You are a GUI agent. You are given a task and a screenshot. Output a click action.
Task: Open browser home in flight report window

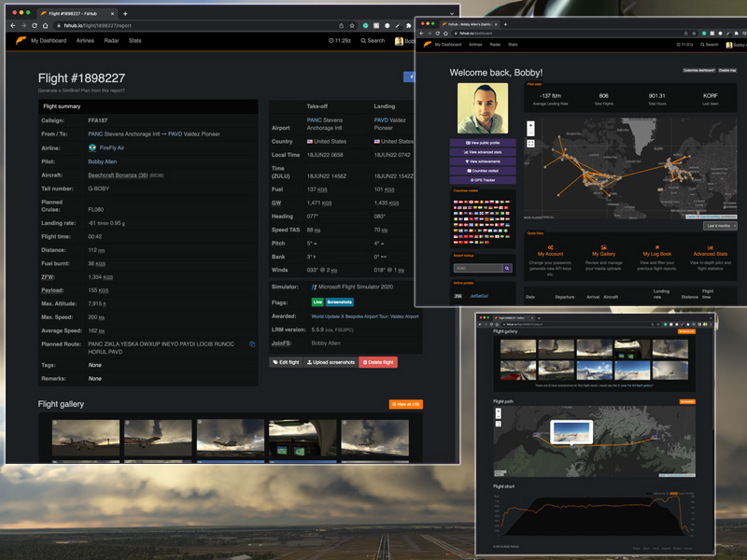(45, 26)
